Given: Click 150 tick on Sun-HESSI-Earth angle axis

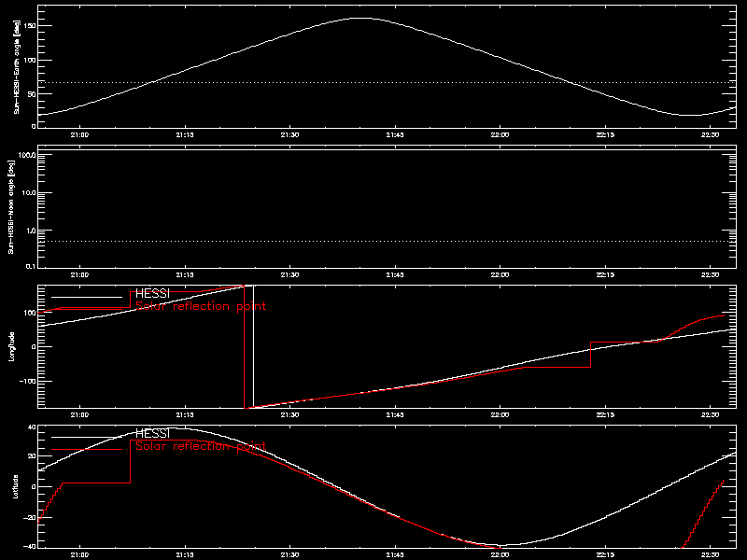Looking at the screenshot, I should 30,25.
